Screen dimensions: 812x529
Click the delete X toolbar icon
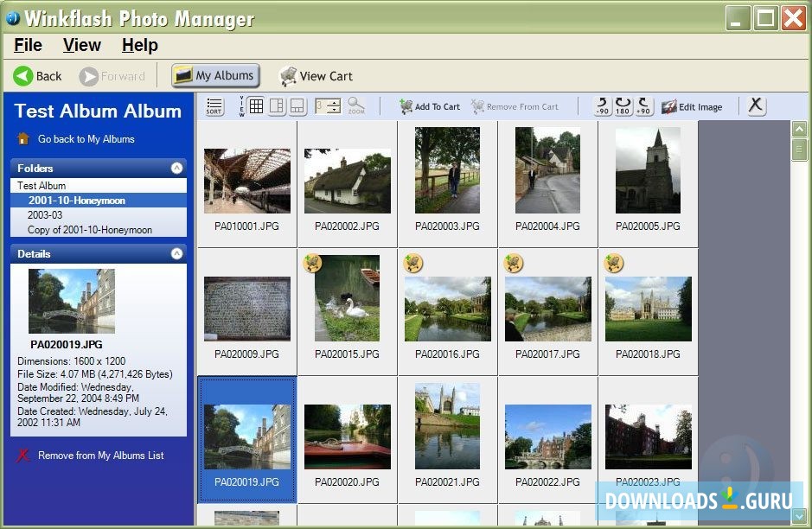755,105
